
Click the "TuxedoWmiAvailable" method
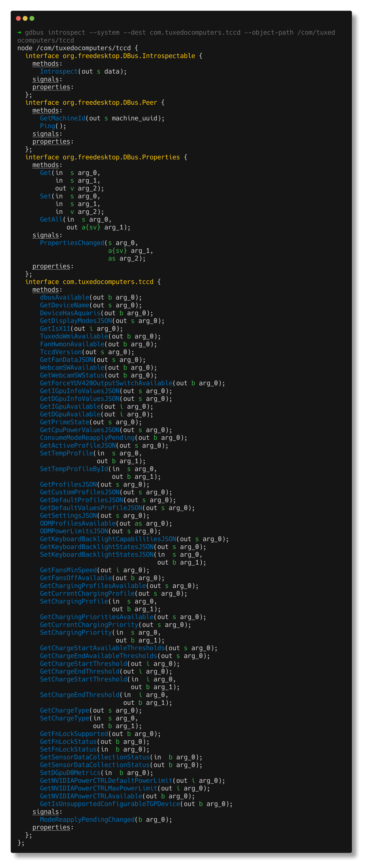pos(74,336)
